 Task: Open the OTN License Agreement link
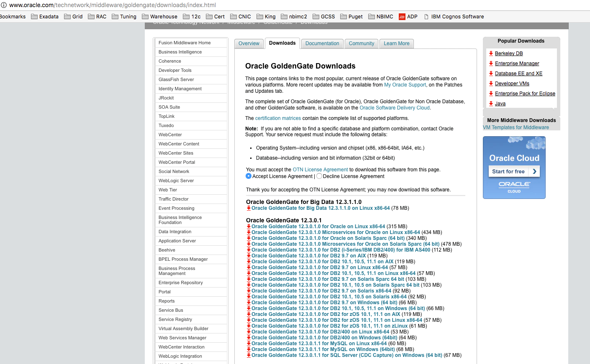click(320, 170)
